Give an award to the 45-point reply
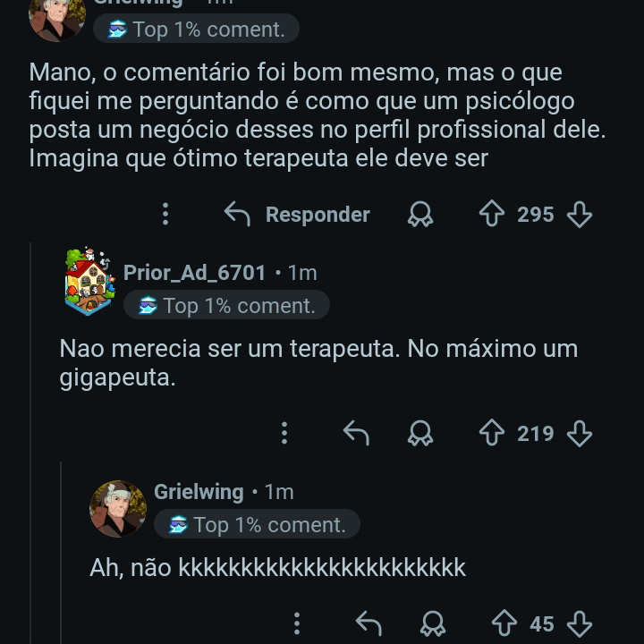The image size is (644, 644). click(x=433, y=623)
